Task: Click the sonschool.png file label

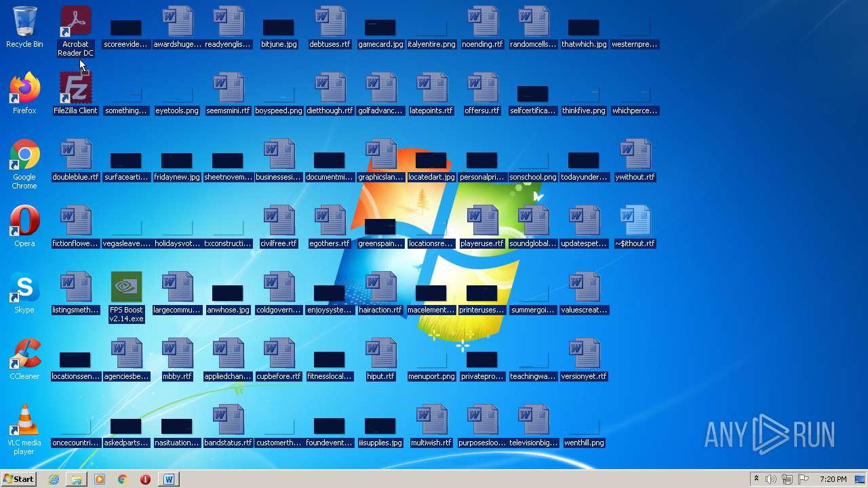Action: coord(533,177)
